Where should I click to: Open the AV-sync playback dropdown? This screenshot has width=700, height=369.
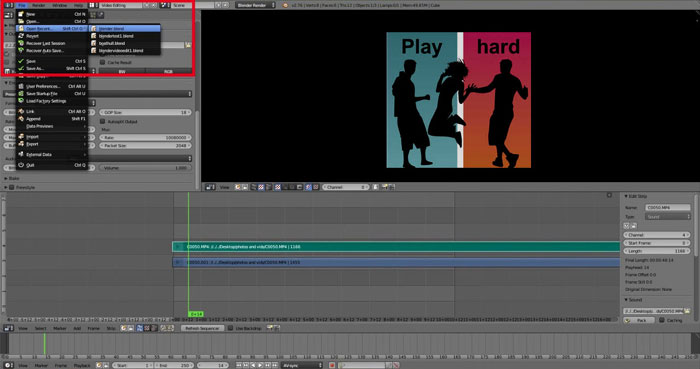click(x=302, y=365)
